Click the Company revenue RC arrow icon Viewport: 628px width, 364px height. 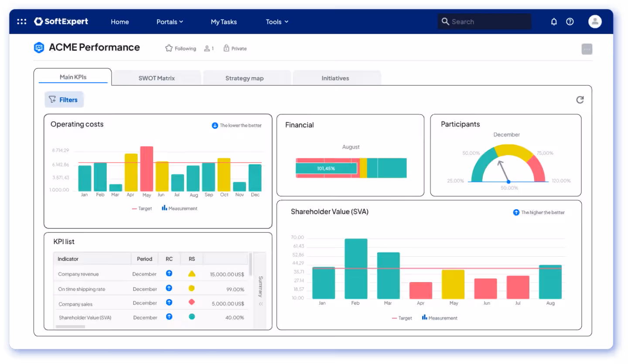(169, 273)
